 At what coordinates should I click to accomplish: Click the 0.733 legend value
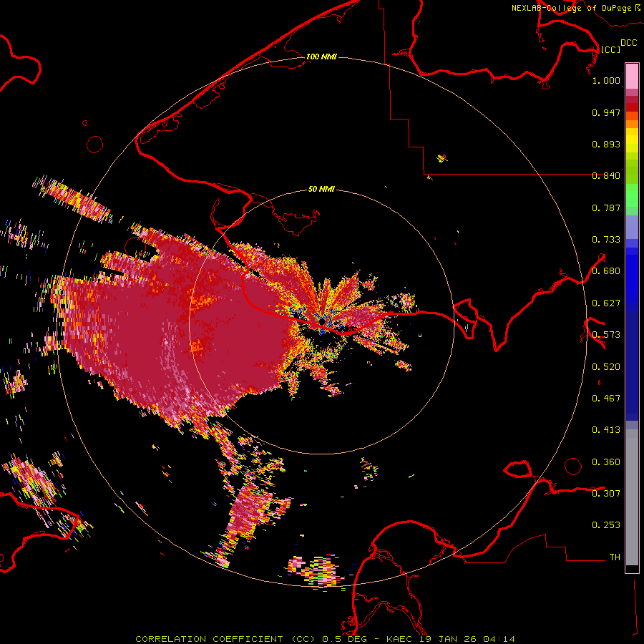point(606,240)
